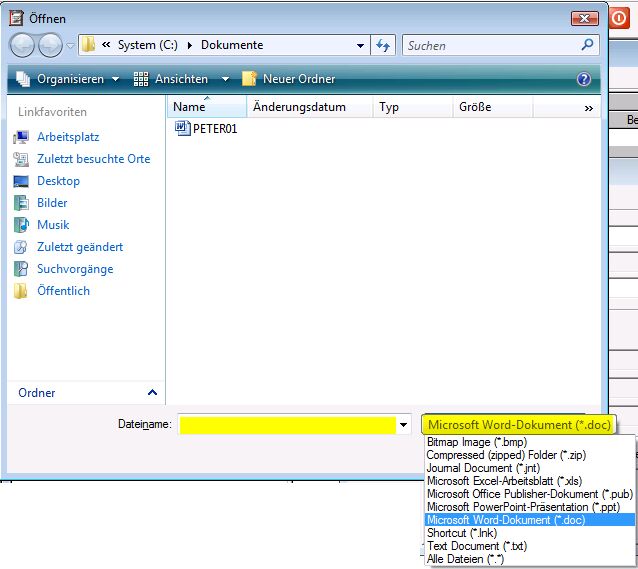Click the Öffentlich yellow folder icon

(x=20, y=291)
